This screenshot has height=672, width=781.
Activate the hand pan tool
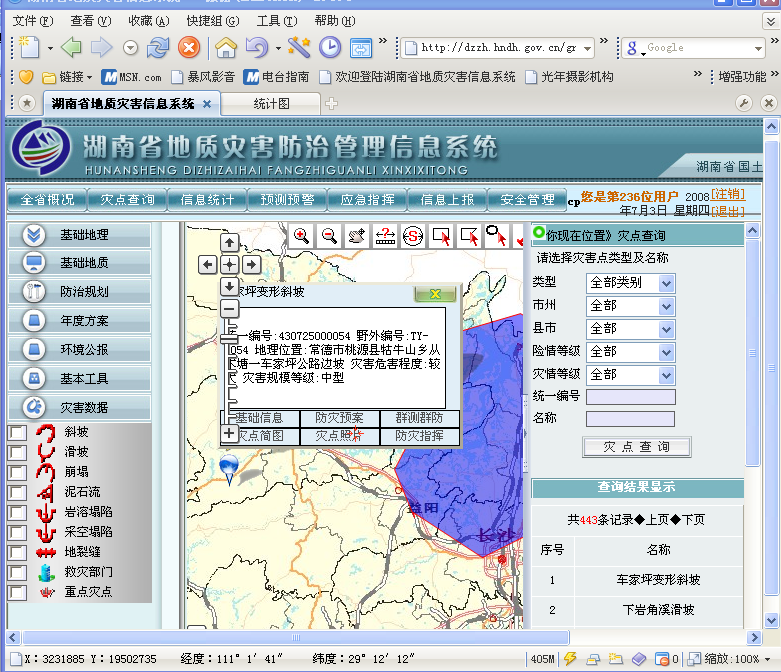point(356,236)
